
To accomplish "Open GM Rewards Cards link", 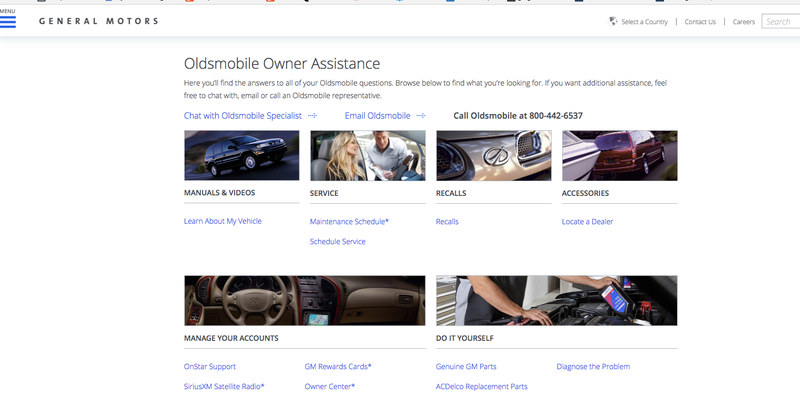I will pos(338,366).
